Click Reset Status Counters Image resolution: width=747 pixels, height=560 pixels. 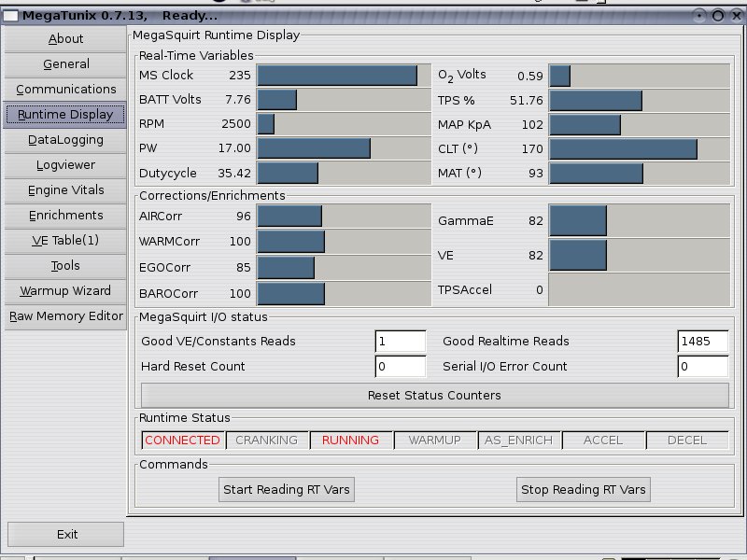pyautogui.click(x=434, y=395)
